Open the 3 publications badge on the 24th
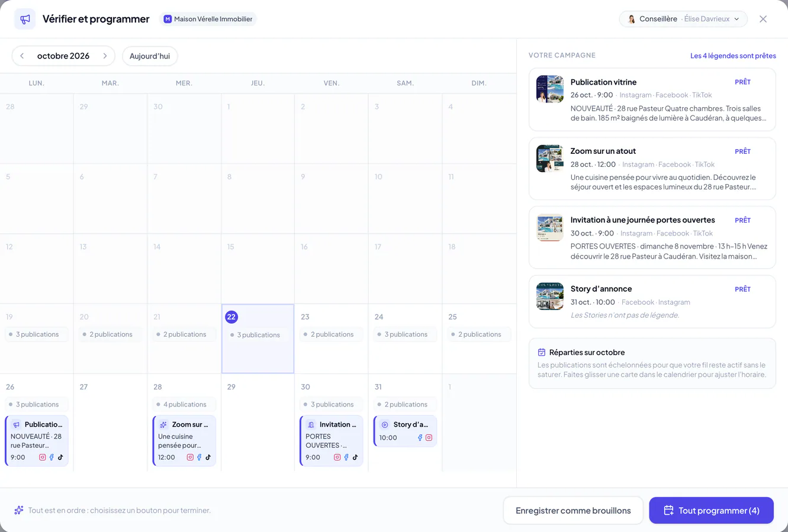The width and height of the screenshot is (788, 532). (405, 334)
